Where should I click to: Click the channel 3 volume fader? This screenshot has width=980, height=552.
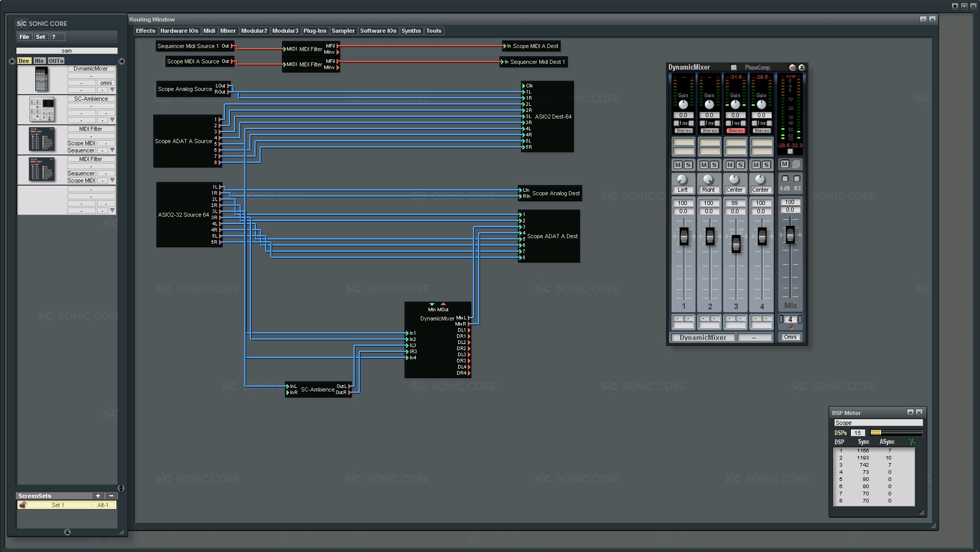tap(735, 244)
